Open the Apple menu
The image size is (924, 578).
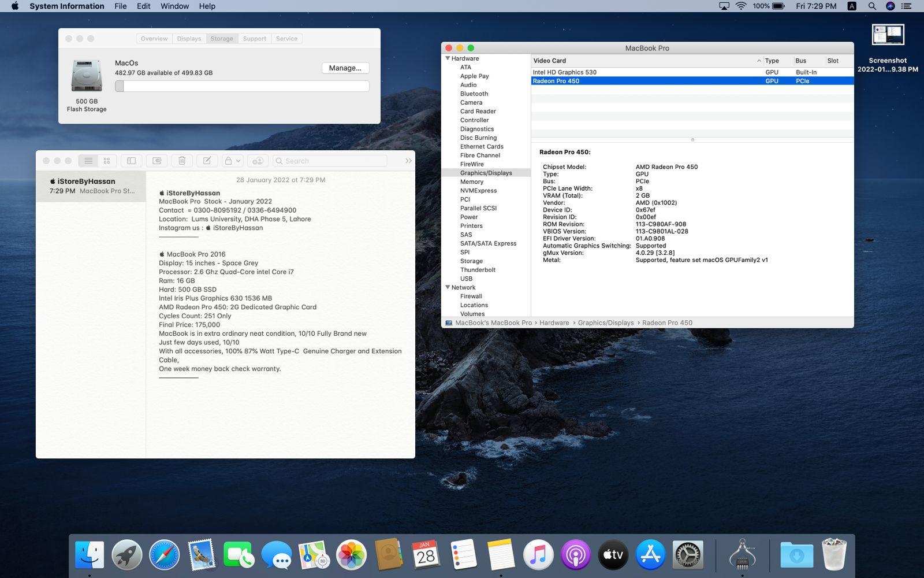(15, 6)
